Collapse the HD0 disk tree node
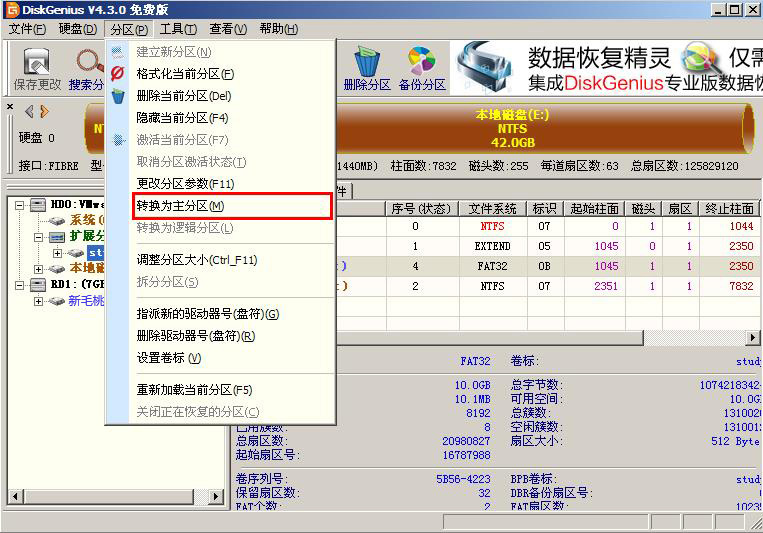Screen dimensions: 763x533 pos(19,205)
